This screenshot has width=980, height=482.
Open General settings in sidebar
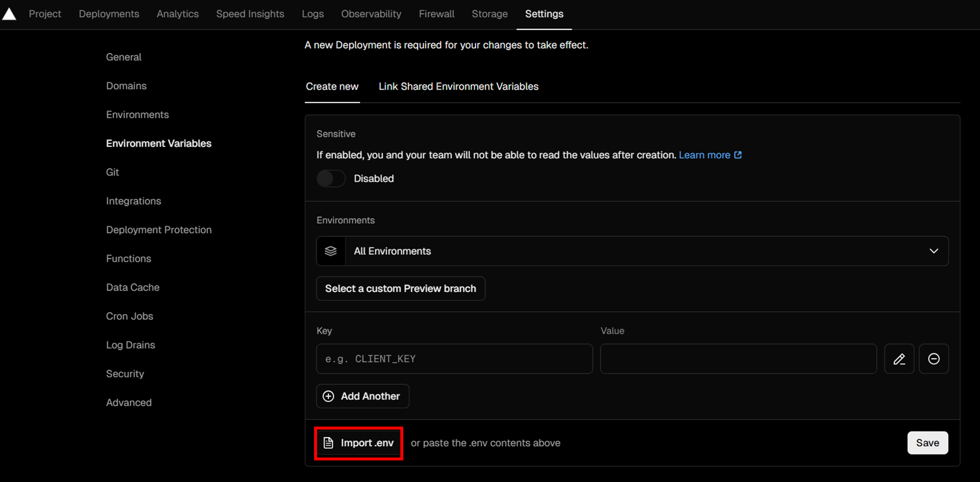pyautogui.click(x=124, y=57)
